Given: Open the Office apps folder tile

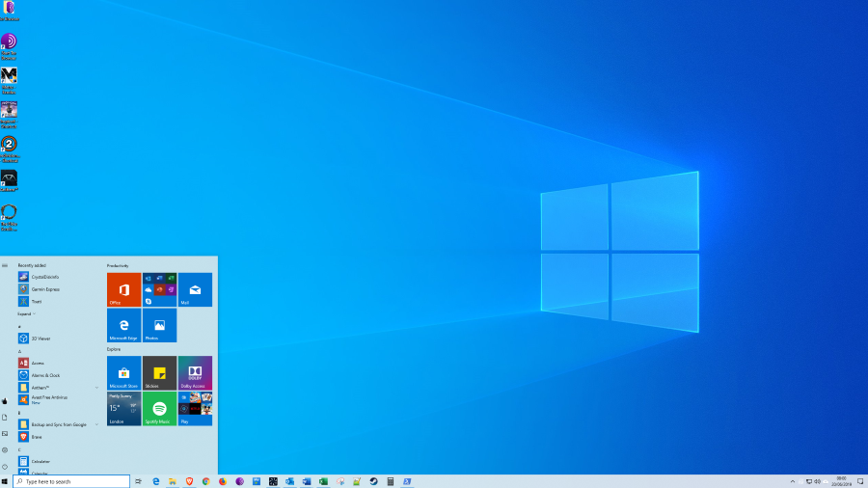Looking at the screenshot, I should [x=159, y=289].
